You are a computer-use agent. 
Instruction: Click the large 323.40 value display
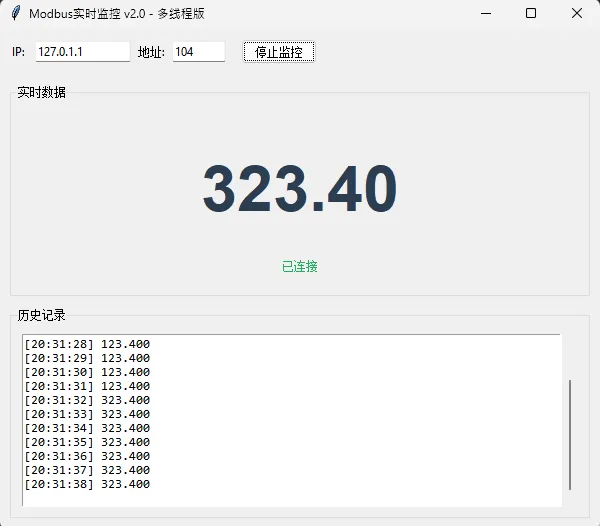(300, 188)
